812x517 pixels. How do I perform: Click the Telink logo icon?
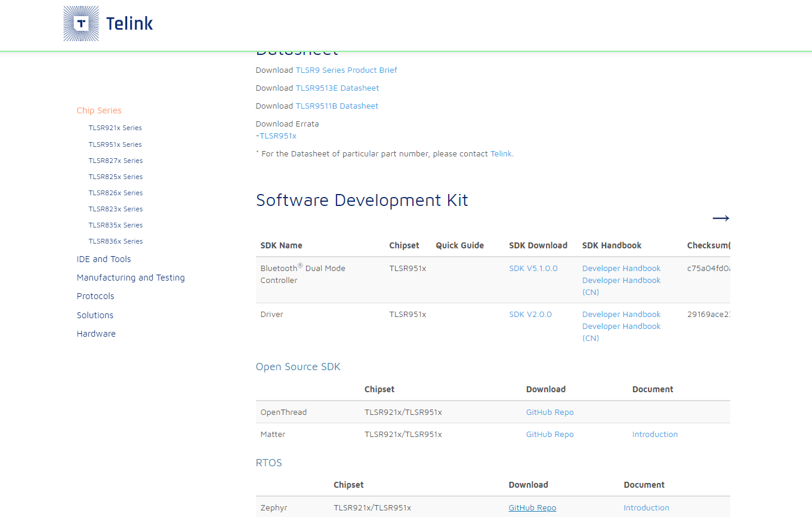(x=81, y=24)
